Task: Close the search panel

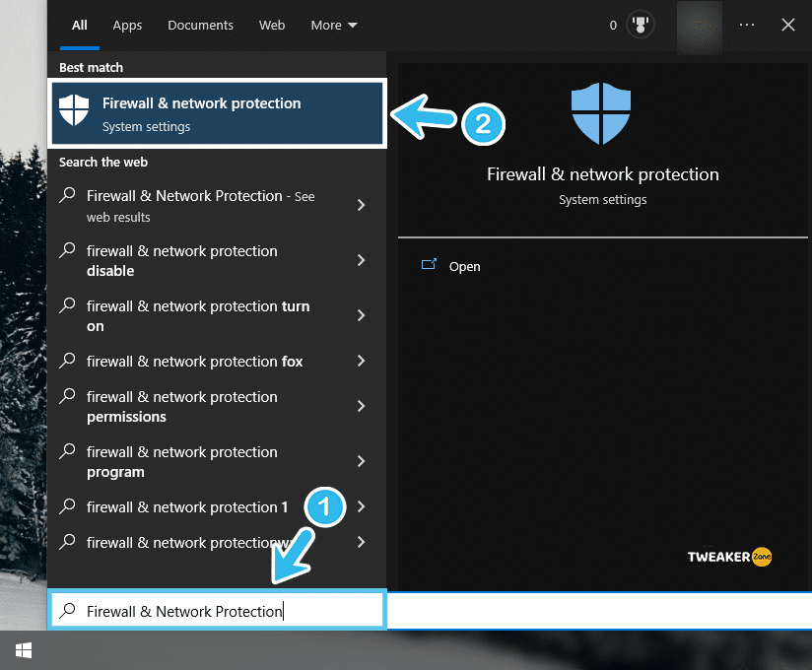Action: click(788, 25)
